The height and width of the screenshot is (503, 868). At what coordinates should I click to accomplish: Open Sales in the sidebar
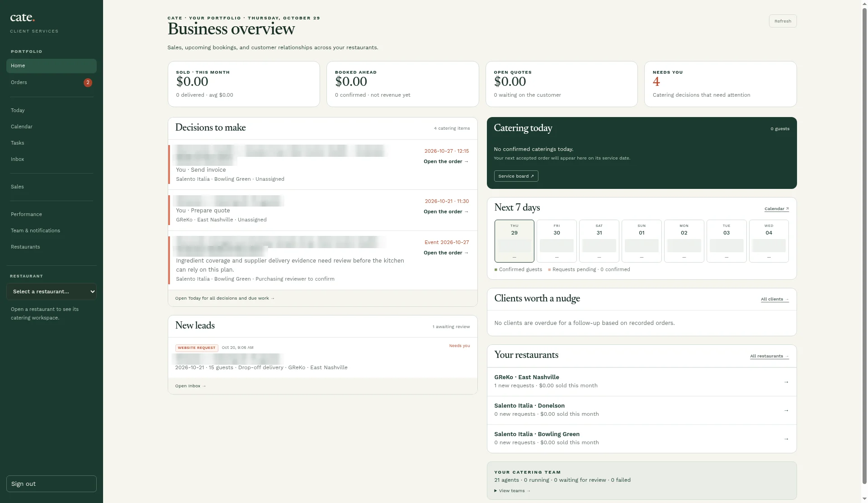(52, 187)
